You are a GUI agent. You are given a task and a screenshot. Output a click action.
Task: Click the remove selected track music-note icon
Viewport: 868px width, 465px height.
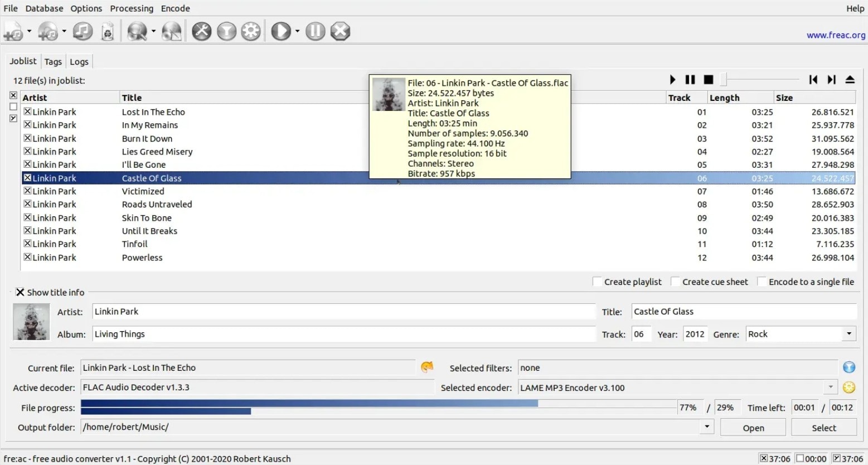click(83, 31)
